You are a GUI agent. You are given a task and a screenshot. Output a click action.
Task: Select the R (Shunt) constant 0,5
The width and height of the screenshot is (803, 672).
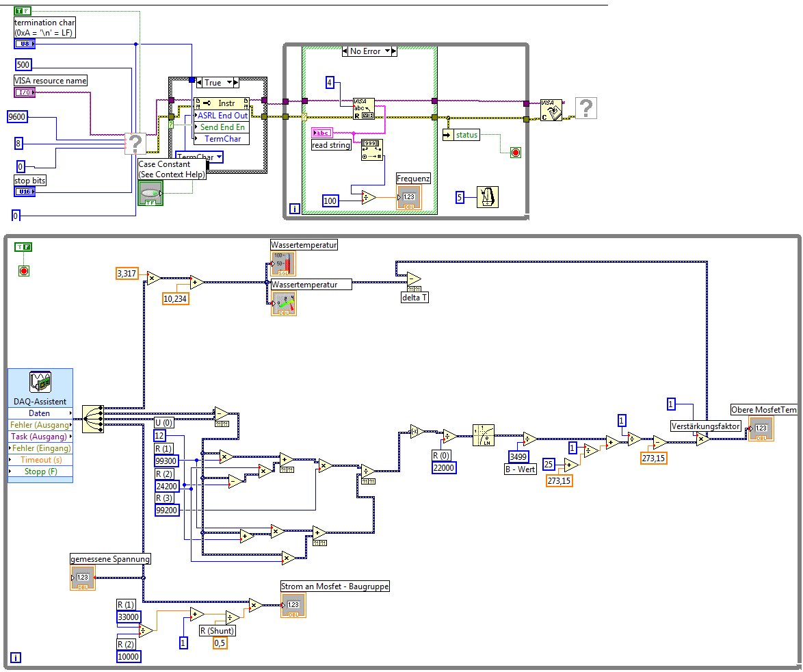pos(220,643)
